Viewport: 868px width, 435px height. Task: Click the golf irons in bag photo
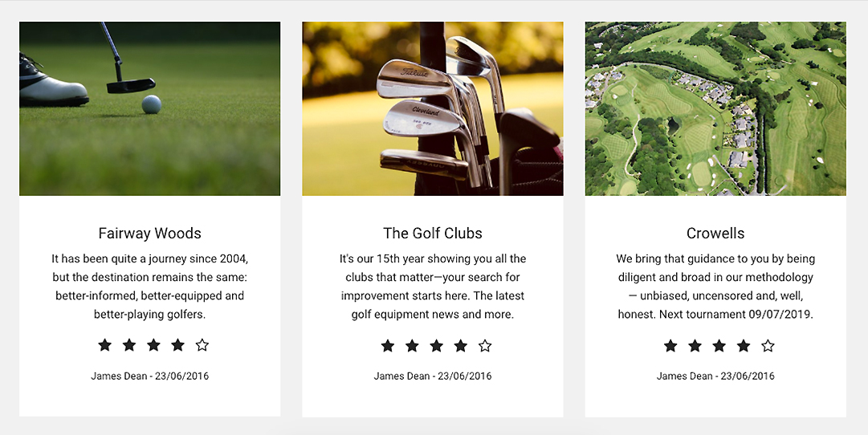click(x=432, y=108)
